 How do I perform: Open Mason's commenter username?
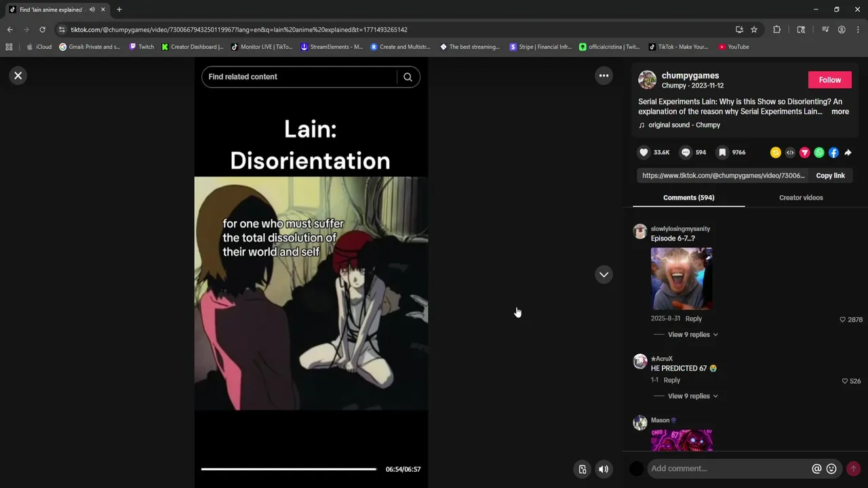(x=660, y=420)
